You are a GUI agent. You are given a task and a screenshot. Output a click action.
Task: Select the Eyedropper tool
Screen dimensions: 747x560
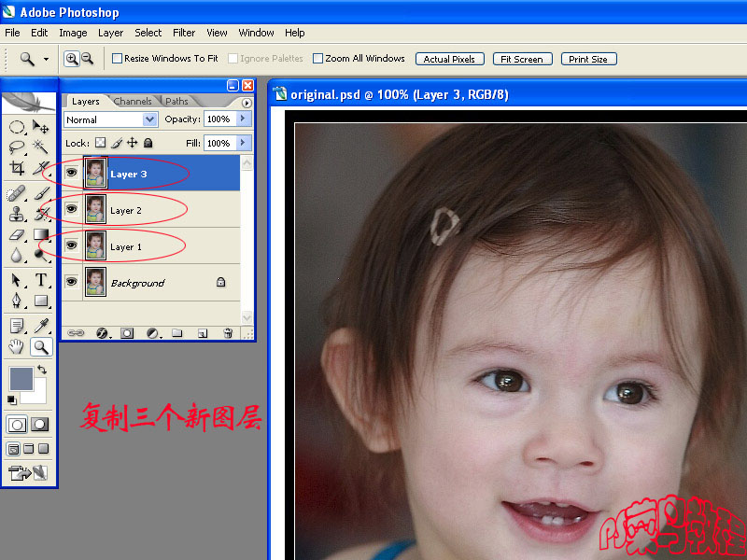point(40,326)
